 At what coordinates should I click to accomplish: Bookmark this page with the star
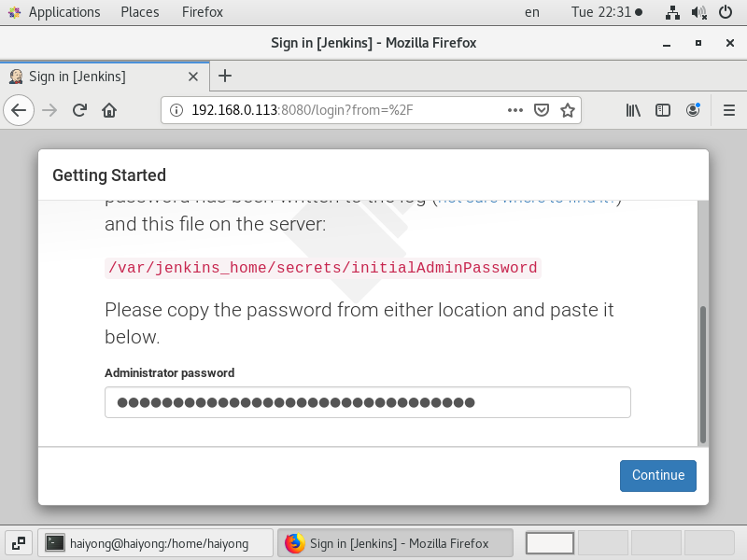568,110
